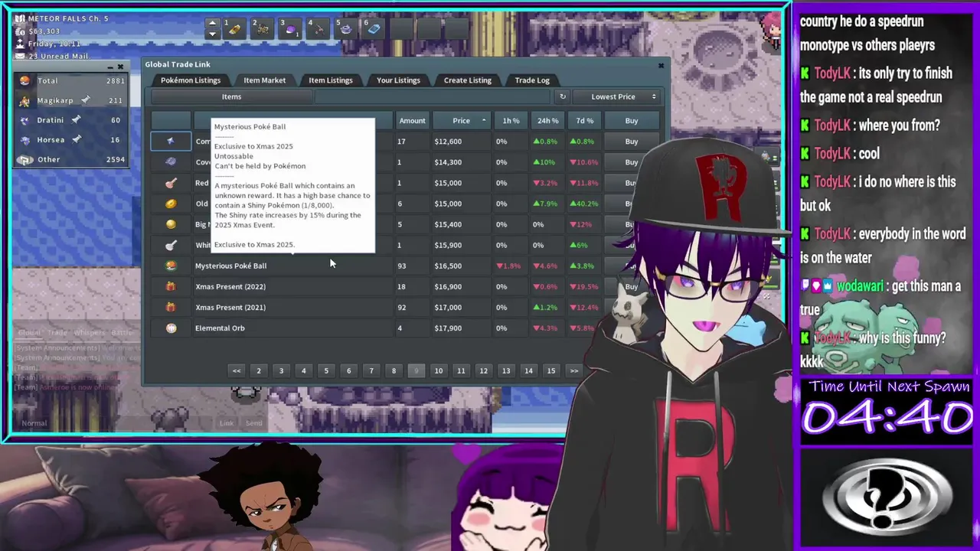Open the unread mail envelope icon
The width and height of the screenshot is (980, 551).
click(20, 56)
